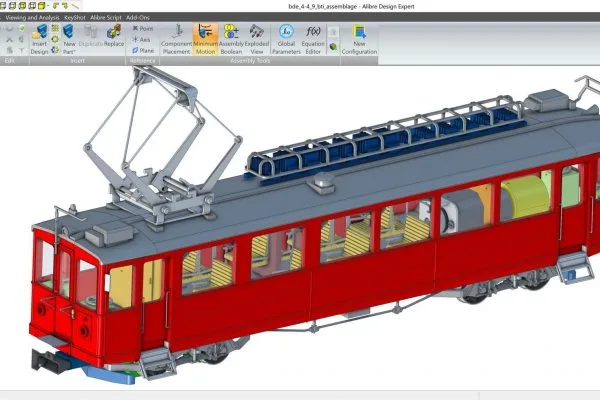Image resolution: width=600 pixels, height=400 pixels.
Task: Insert a reference Point
Action: 143,28
